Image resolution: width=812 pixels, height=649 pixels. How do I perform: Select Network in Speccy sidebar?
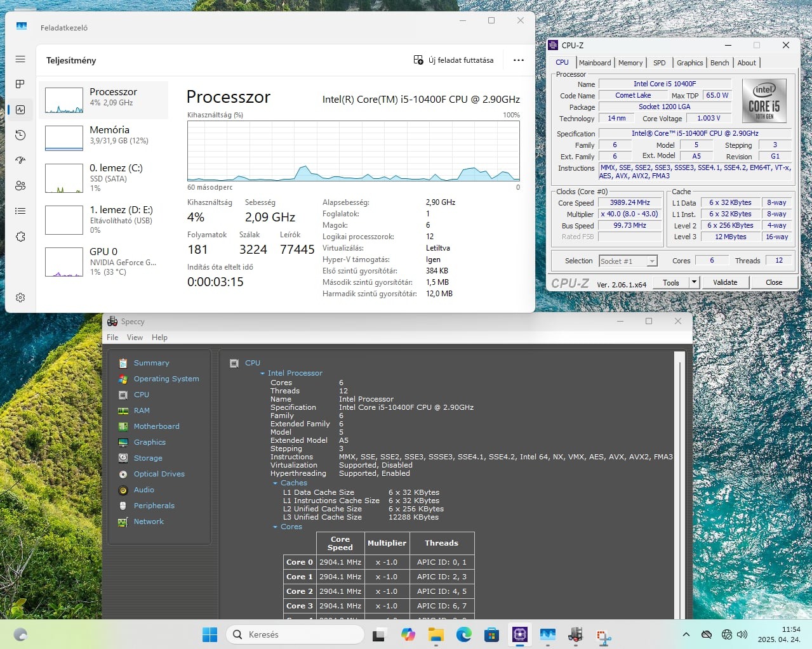click(x=149, y=521)
